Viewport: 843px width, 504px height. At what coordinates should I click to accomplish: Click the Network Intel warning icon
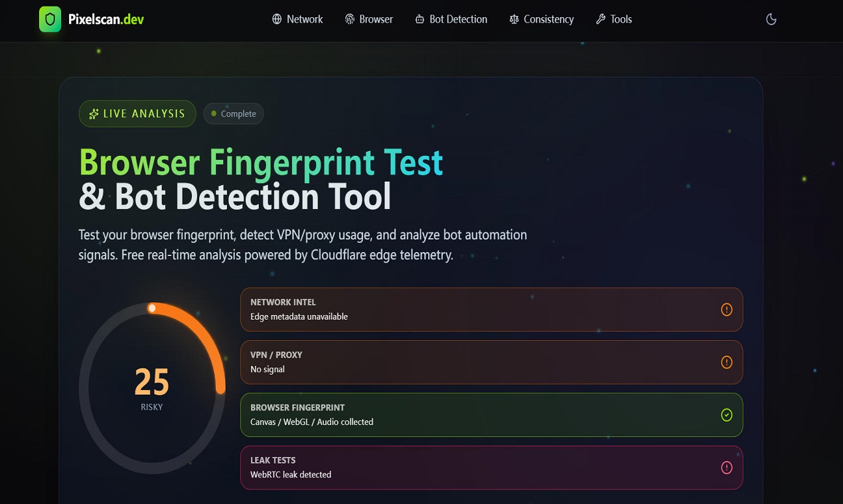(x=727, y=309)
